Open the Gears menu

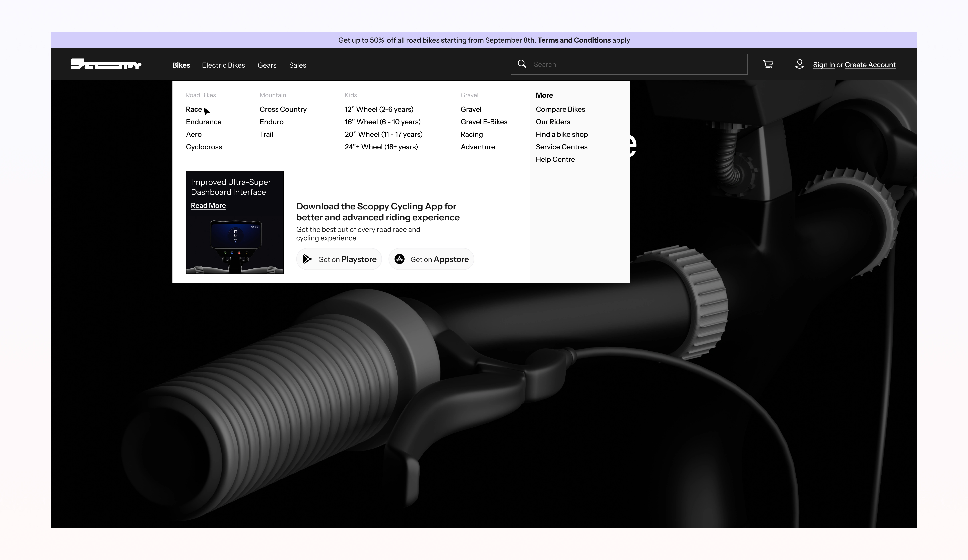267,65
